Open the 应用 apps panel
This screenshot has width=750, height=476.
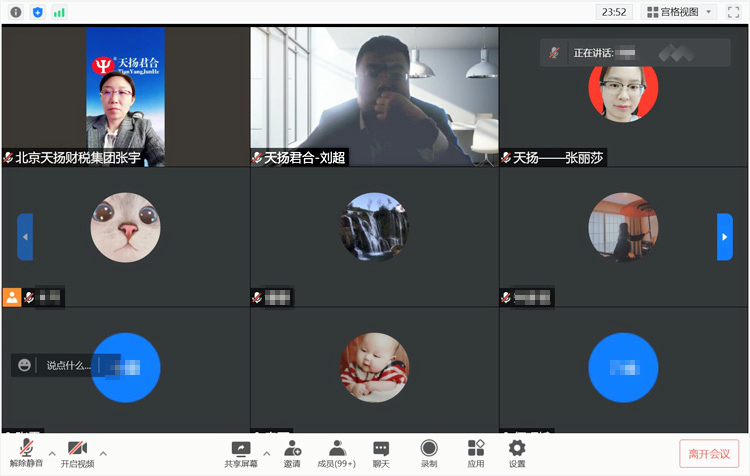pos(476,453)
